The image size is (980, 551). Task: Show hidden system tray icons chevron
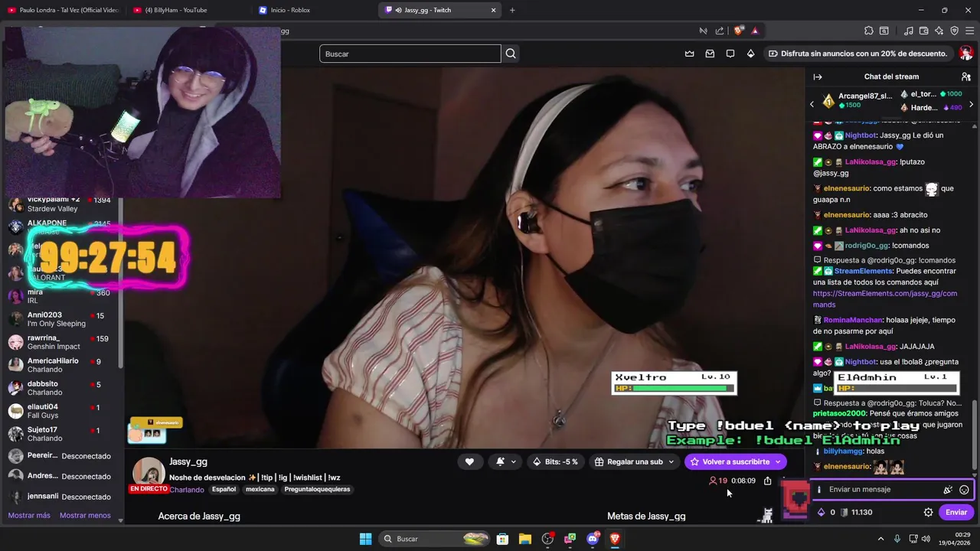coord(880,539)
